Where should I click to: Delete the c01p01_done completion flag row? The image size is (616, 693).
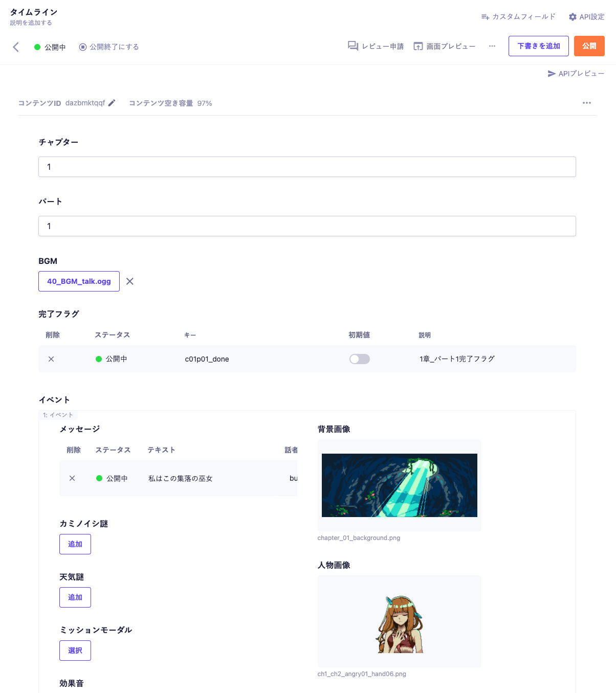pyautogui.click(x=51, y=359)
